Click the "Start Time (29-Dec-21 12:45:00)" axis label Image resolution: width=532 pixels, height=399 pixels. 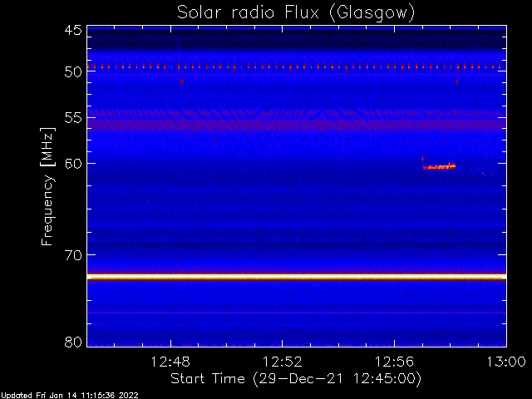pos(296,379)
